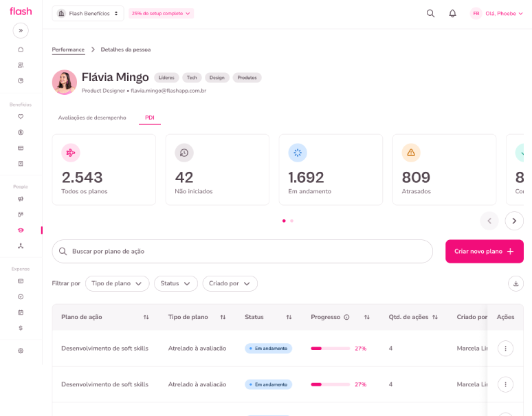Sort table by Plano de ação column
The height and width of the screenshot is (416, 532).
point(146,317)
